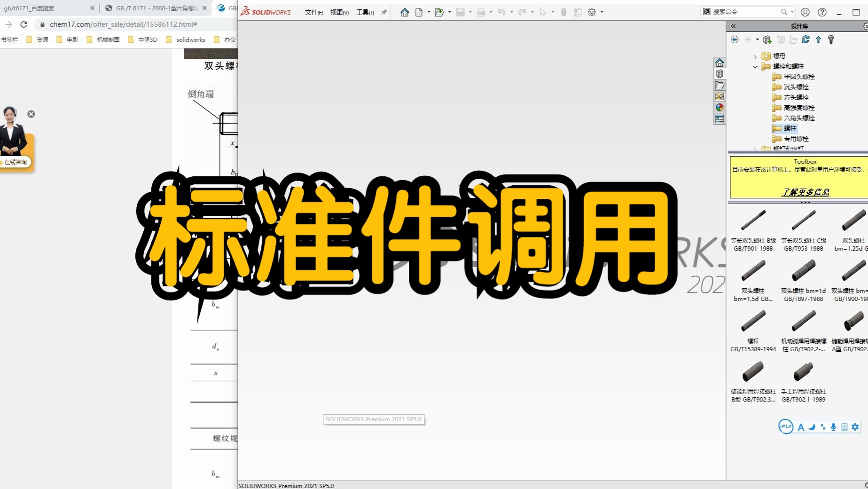Collapse the 螺栓和螺柱 folder node

(x=755, y=66)
